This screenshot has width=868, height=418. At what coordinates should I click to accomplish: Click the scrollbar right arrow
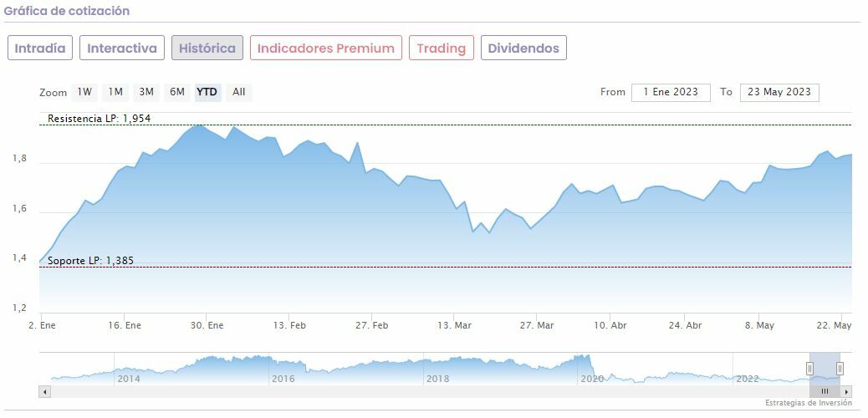(846, 391)
